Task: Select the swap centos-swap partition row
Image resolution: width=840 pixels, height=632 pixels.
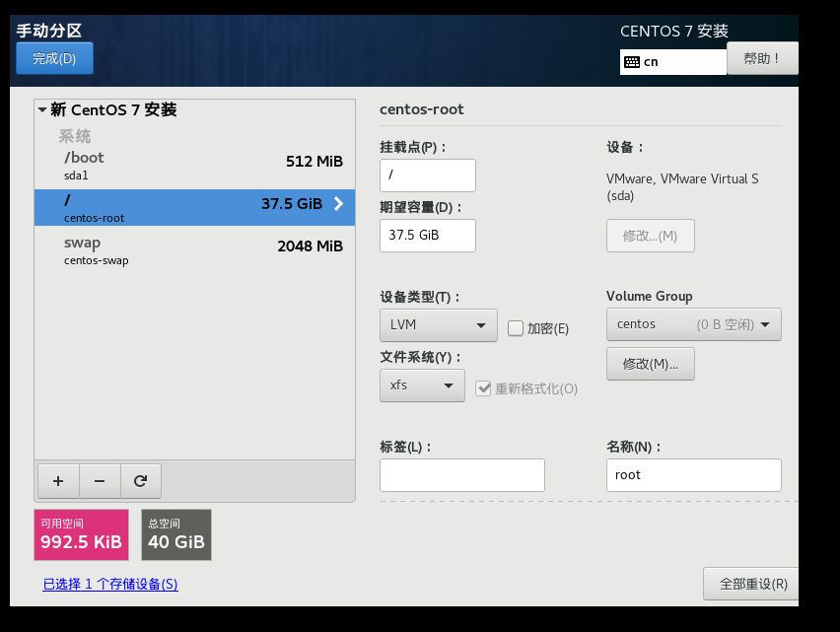Action: point(194,250)
